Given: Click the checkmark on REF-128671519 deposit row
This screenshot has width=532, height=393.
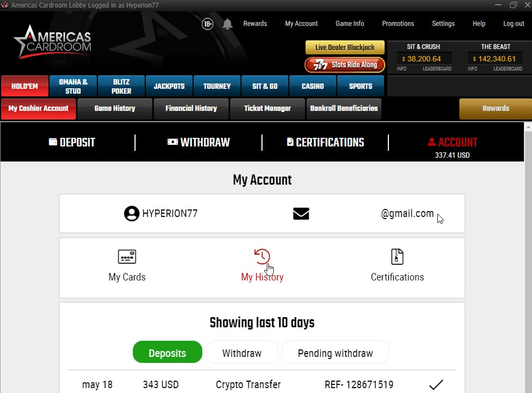Looking at the screenshot, I should pyautogui.click(x=436, y=384).
